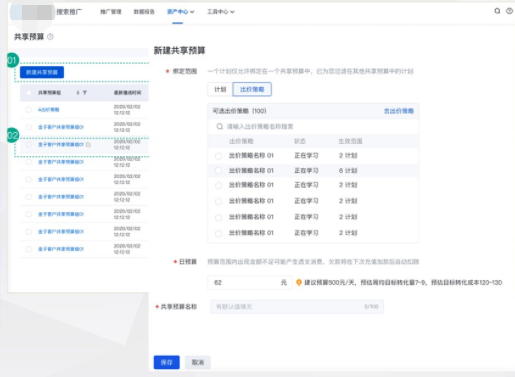Expand the 资产中心 dropdown arrow
515x377 pixels.
[x=192, y=12]
